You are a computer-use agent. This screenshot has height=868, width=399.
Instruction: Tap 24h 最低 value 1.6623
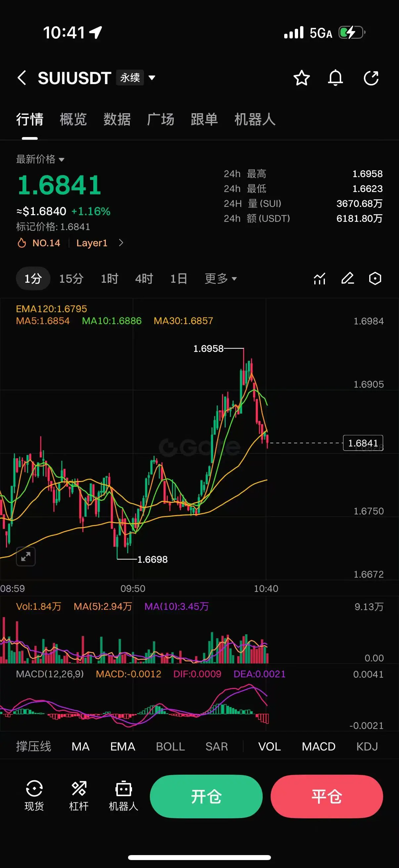point(367,189)
